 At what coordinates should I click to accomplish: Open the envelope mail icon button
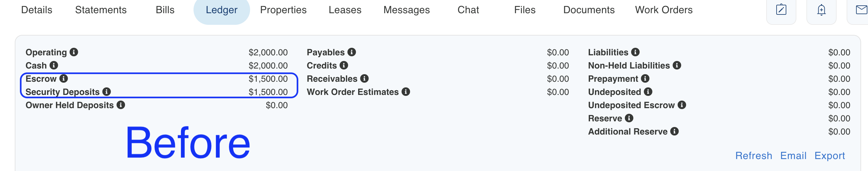(859, 10)
